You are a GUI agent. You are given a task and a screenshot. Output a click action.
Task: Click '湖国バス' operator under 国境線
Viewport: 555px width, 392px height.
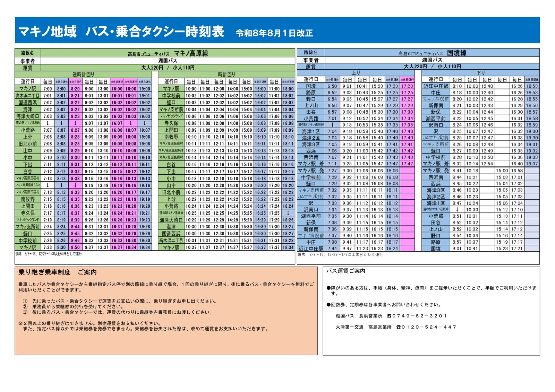[432, 60]
